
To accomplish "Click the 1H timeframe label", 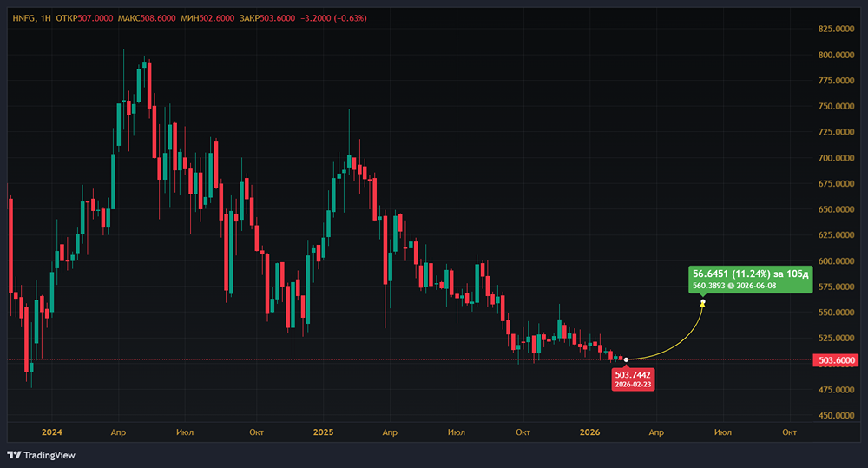I will (45, 18).
